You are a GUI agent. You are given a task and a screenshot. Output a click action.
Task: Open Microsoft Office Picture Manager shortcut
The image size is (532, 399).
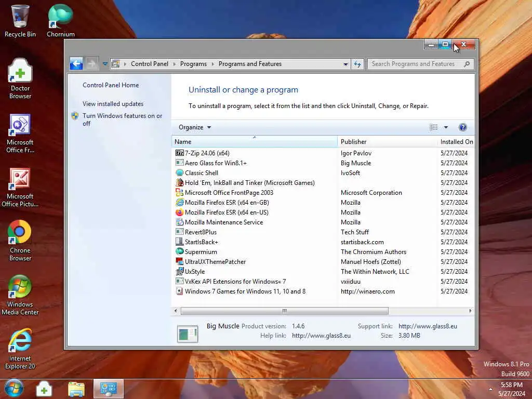click(x=20, y=187)
